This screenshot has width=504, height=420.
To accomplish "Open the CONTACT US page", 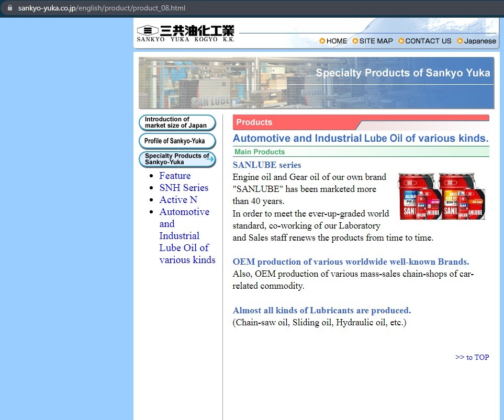I will [x=428, y=41].
